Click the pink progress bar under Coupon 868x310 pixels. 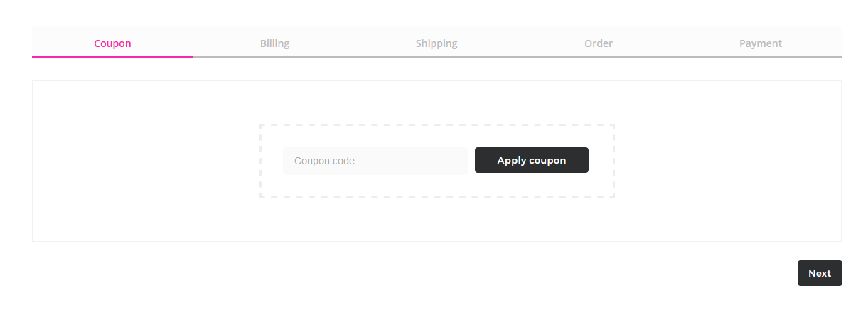(112, 56)
